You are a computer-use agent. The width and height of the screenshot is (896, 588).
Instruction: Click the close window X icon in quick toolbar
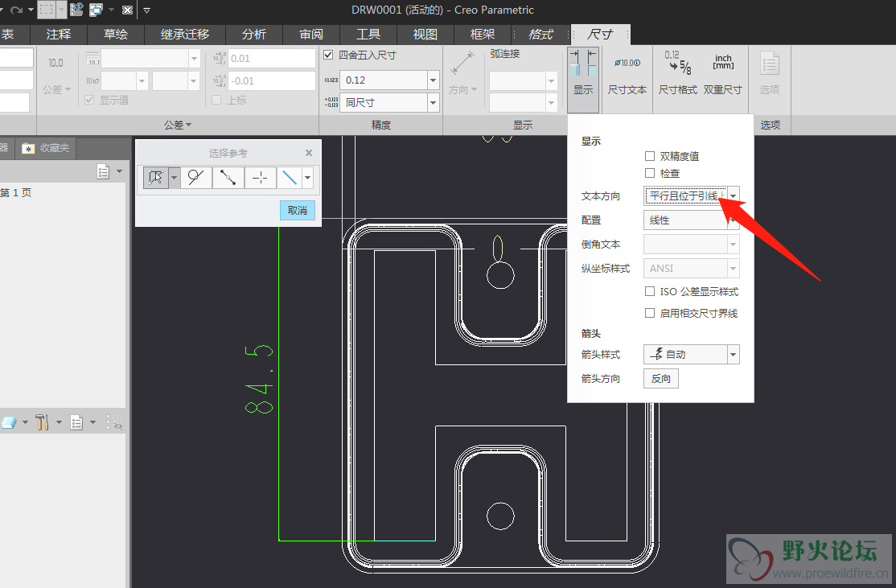click(127, 10)
